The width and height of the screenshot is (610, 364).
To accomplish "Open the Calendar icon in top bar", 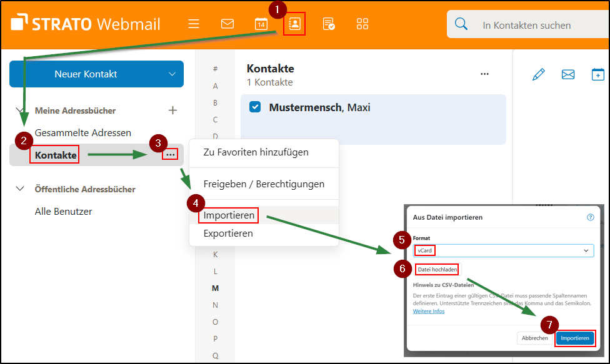I will (x=261, y=24).
